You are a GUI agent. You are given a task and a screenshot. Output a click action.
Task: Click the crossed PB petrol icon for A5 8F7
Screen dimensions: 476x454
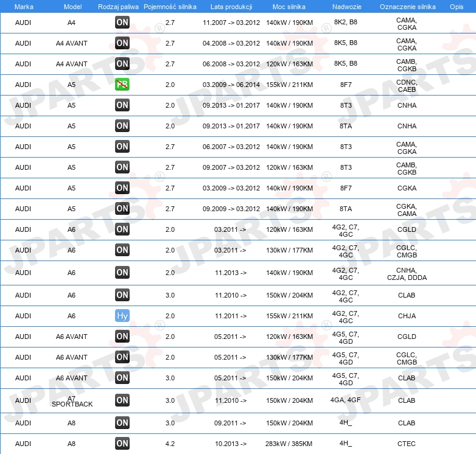(x=122, y=85)
